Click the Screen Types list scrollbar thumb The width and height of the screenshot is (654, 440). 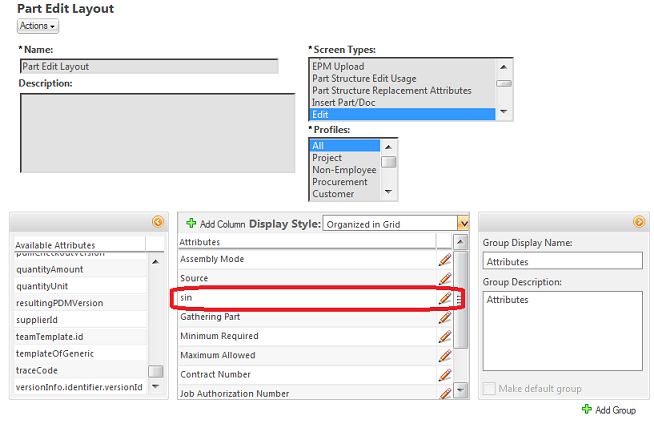pyautogui.click(x=505, y=85)
